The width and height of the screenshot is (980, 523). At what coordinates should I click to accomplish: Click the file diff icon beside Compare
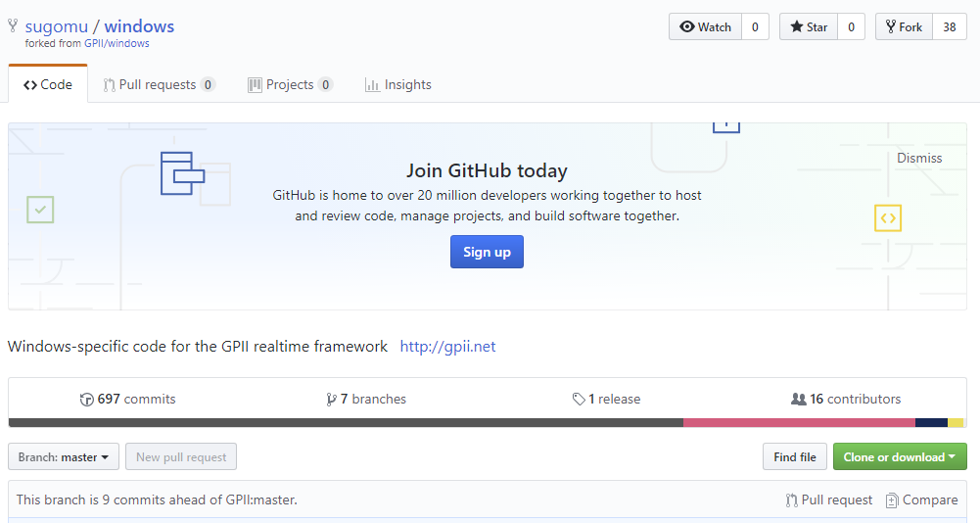pyautogui.click(x=892, y=500)
